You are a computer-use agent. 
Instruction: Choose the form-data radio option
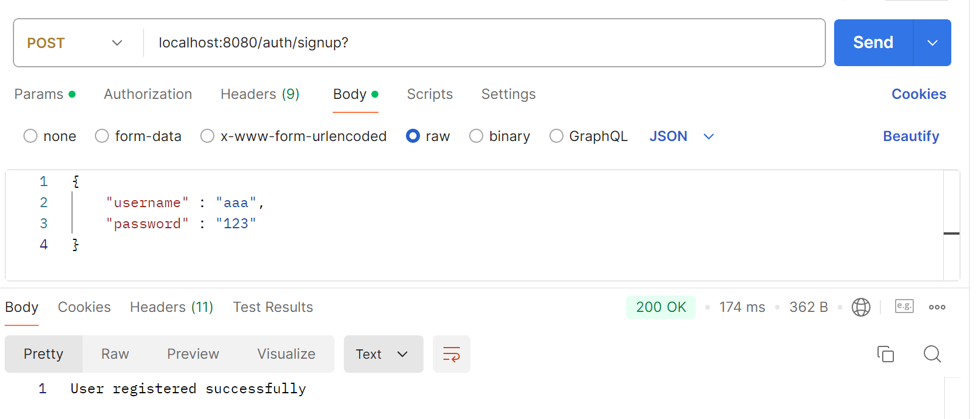102,136
